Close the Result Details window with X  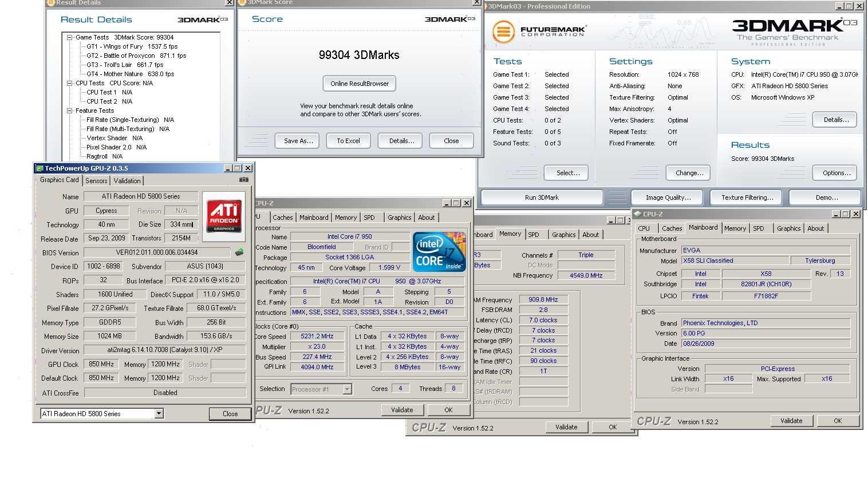click(229, 2)
